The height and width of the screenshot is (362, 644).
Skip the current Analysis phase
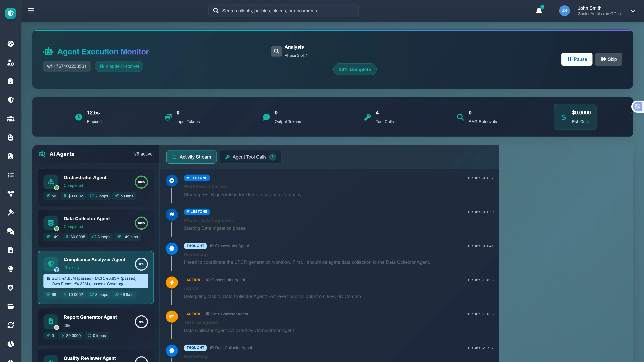tap(609, 59)
